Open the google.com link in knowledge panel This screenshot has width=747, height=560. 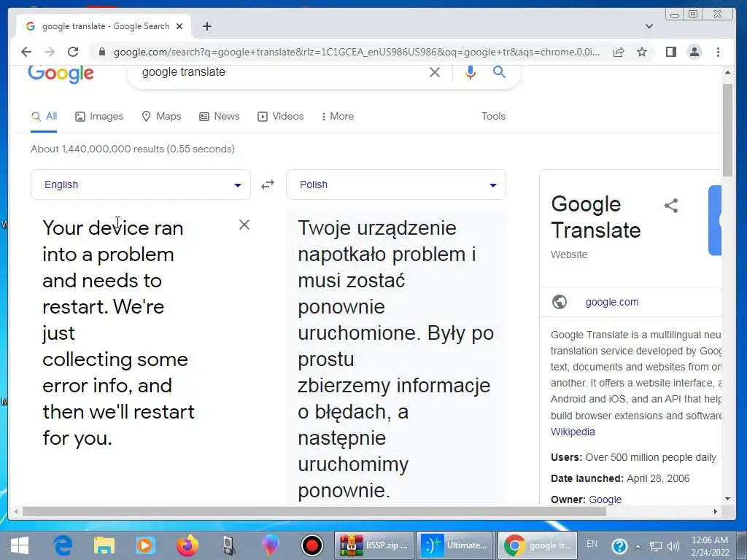click(x=612, y=302)
